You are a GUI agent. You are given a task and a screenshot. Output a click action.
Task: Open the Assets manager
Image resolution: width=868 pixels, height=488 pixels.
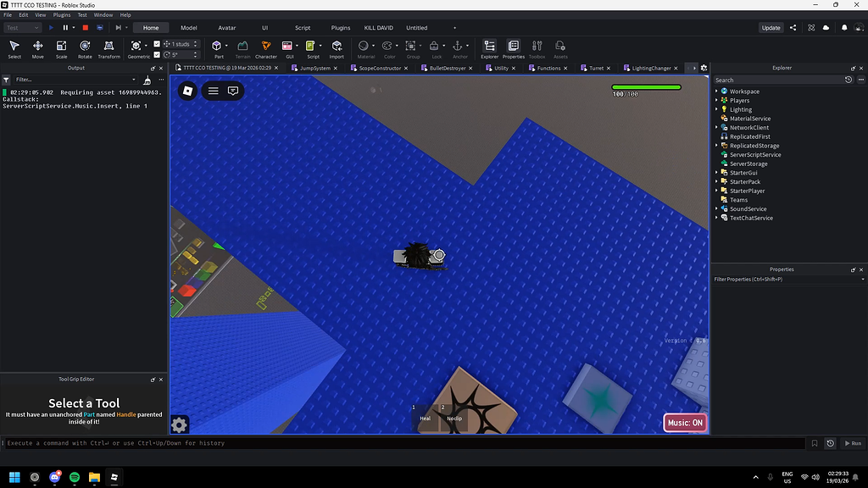560,48
